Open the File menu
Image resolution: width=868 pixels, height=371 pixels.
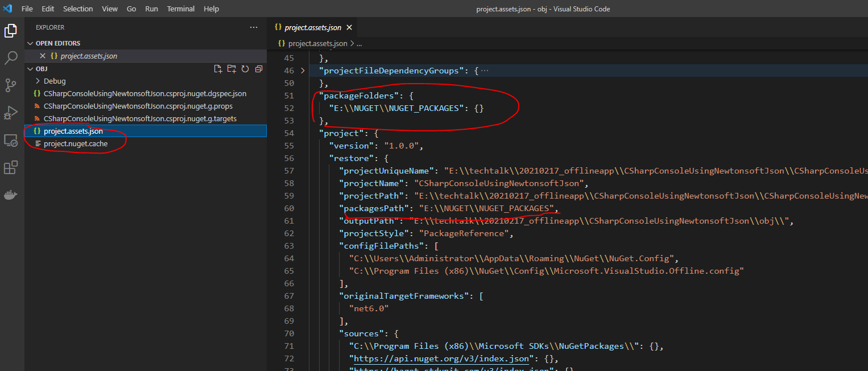(27, 9)
